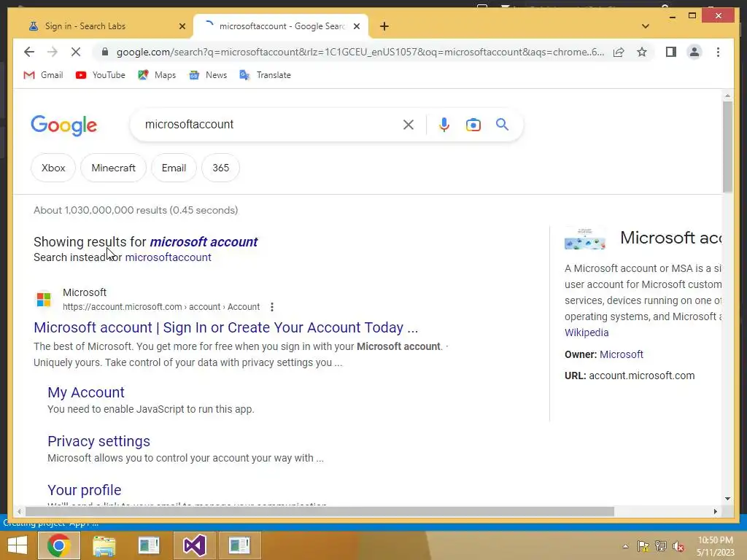Expand the tab search chevron

(646, 26)
